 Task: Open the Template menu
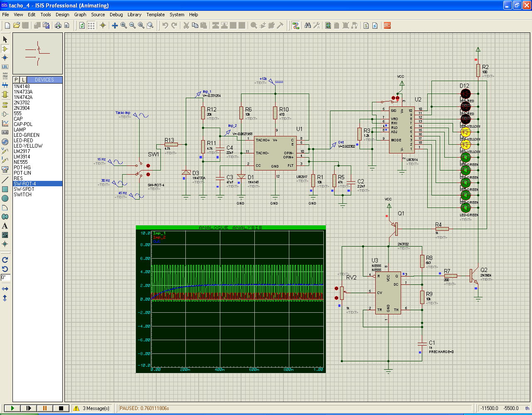click(x=155, y=15)
